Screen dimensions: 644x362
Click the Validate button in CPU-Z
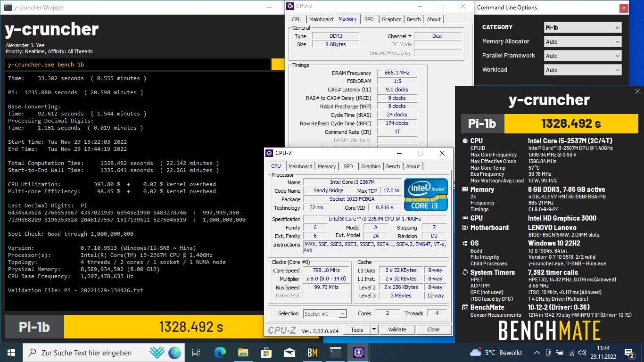pyautogui.click(x=397, y=329)
